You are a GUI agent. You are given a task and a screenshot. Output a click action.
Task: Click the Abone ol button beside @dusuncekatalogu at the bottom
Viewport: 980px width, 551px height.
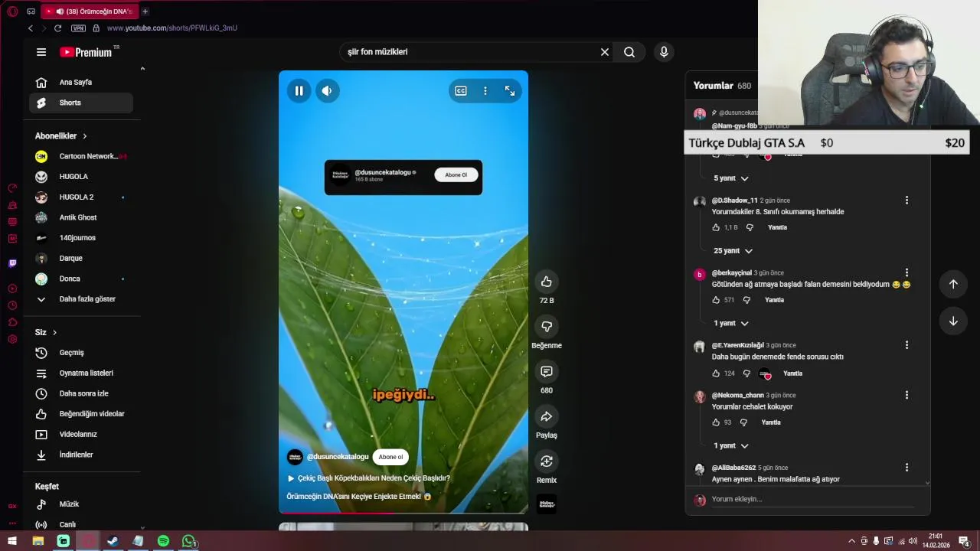[390, 457]
